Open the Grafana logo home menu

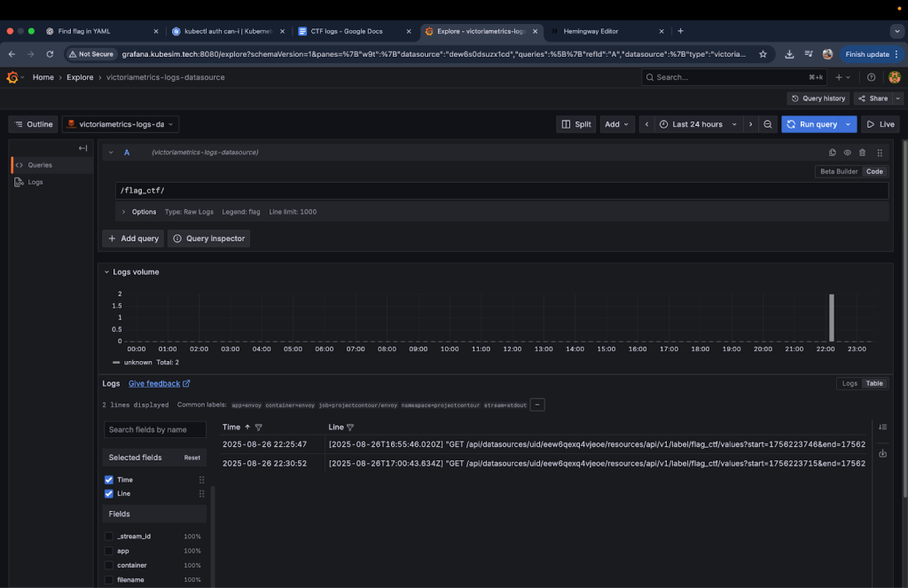(x=12, y=77)
